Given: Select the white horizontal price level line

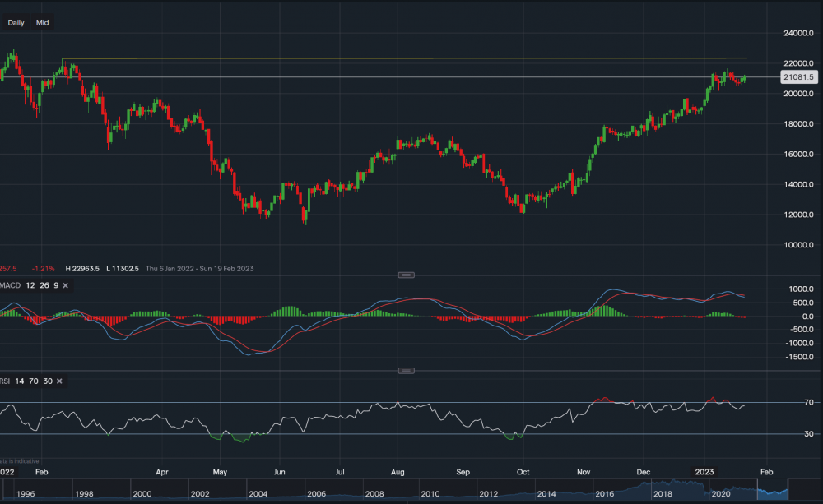Looking at the screenshot, I should coord(411,77).
